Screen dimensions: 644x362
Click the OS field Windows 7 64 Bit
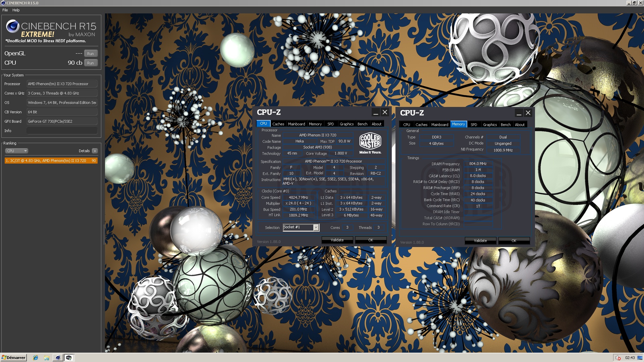pyautogui.click(x=62, y=103)
